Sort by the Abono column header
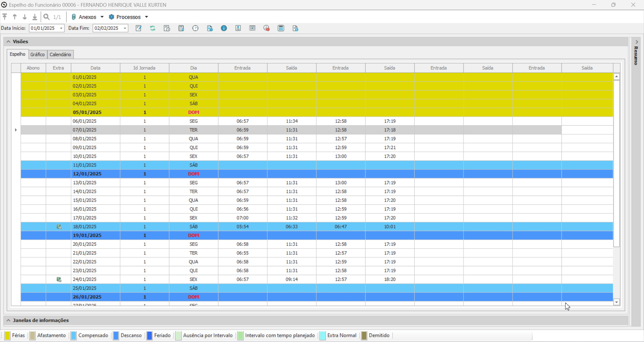 click(x=33, y=68)
